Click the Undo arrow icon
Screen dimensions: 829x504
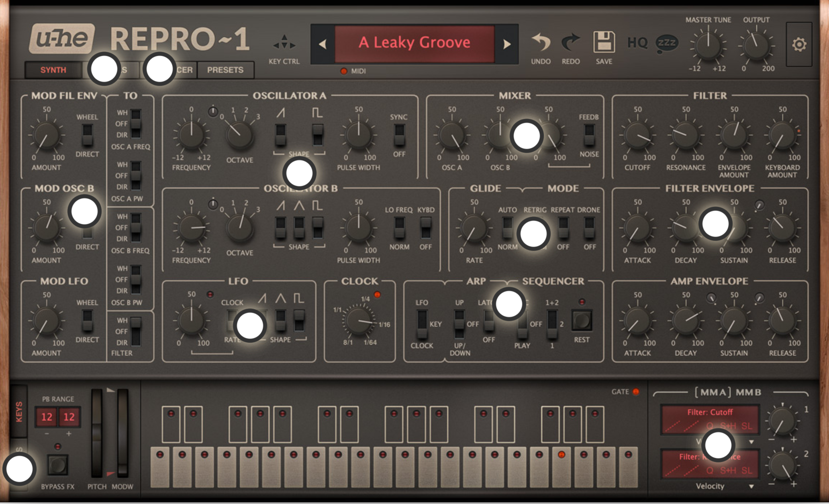coord(541,43)
